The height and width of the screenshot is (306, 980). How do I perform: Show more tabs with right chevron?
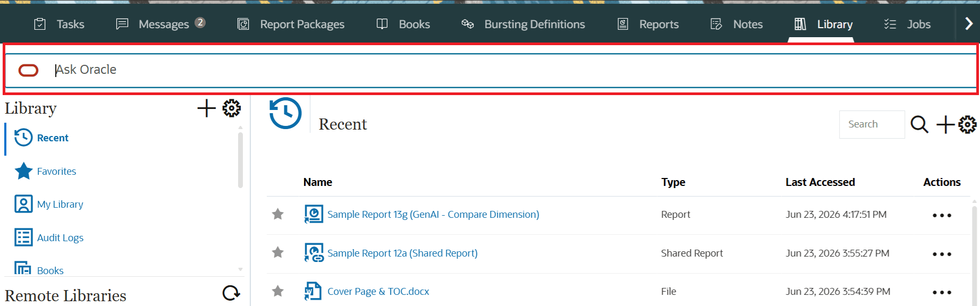click(968, 23)
